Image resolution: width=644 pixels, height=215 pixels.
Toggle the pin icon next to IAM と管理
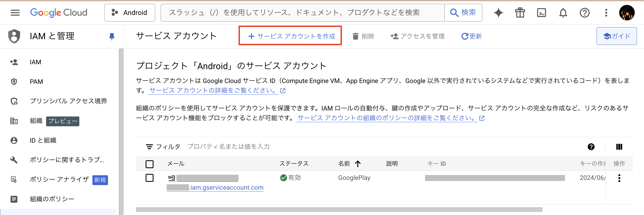point(112,36)
